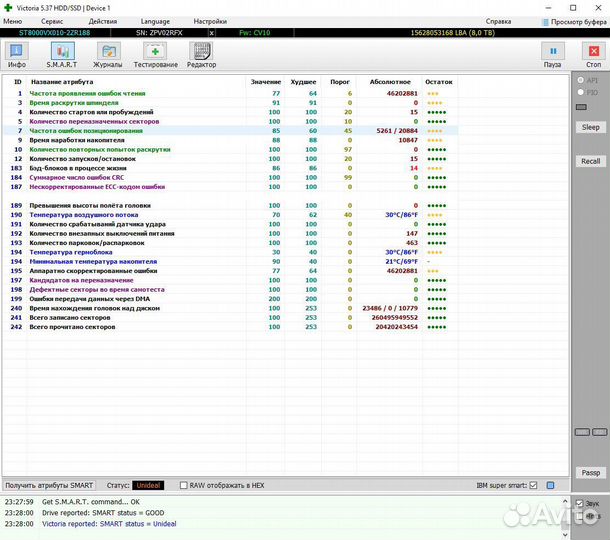Open the Инфо drive information panel
Image resolution: width=610 pixels, height=540 pixels.
tap(18, 54)
